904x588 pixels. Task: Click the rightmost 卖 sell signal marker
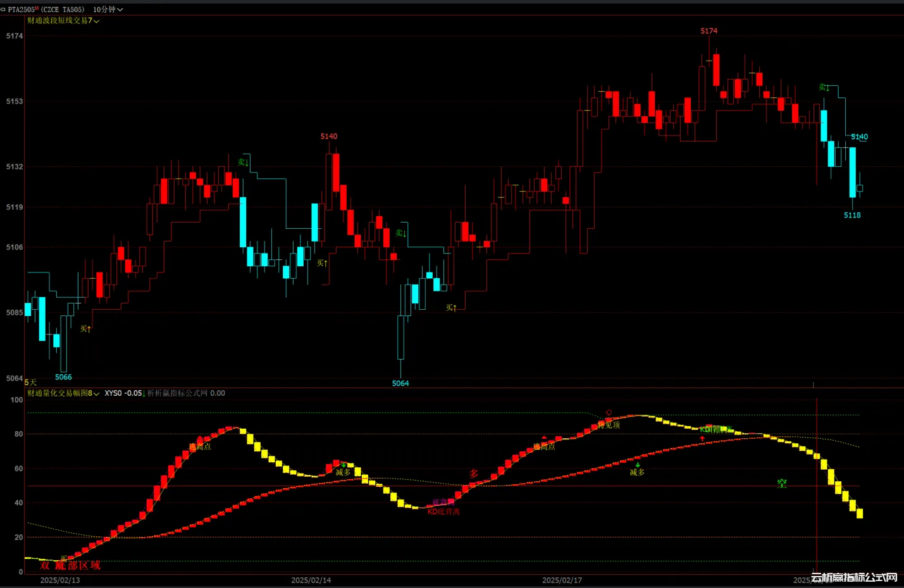pos(824,87)
